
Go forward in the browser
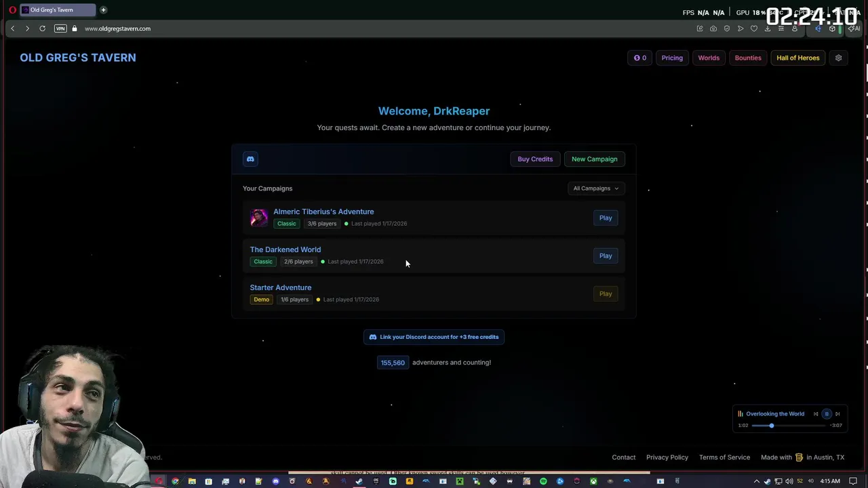pos(27,28)
